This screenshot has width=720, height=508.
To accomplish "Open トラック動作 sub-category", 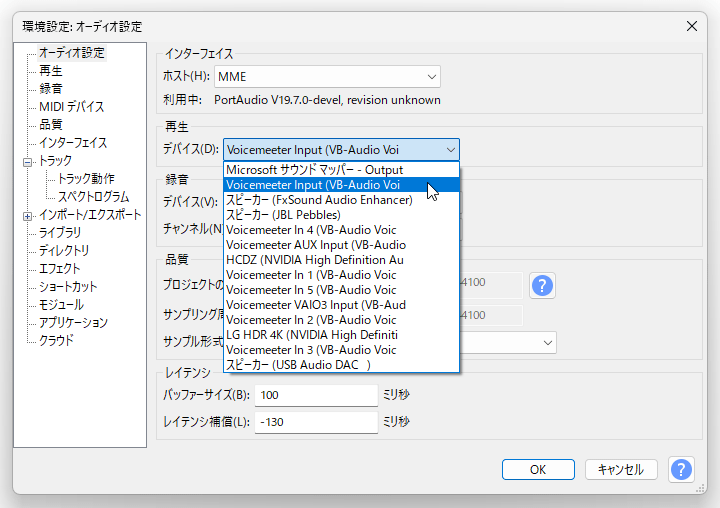I will click(86, 179).
